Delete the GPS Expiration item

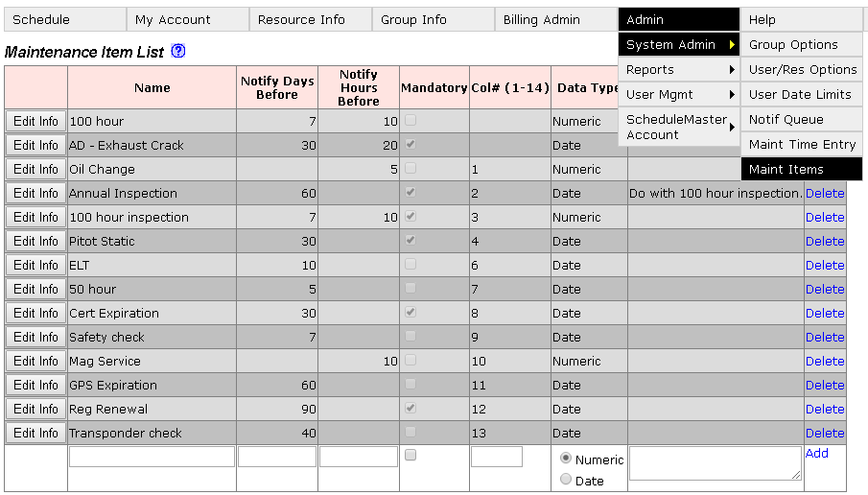(x=825, y=385)
